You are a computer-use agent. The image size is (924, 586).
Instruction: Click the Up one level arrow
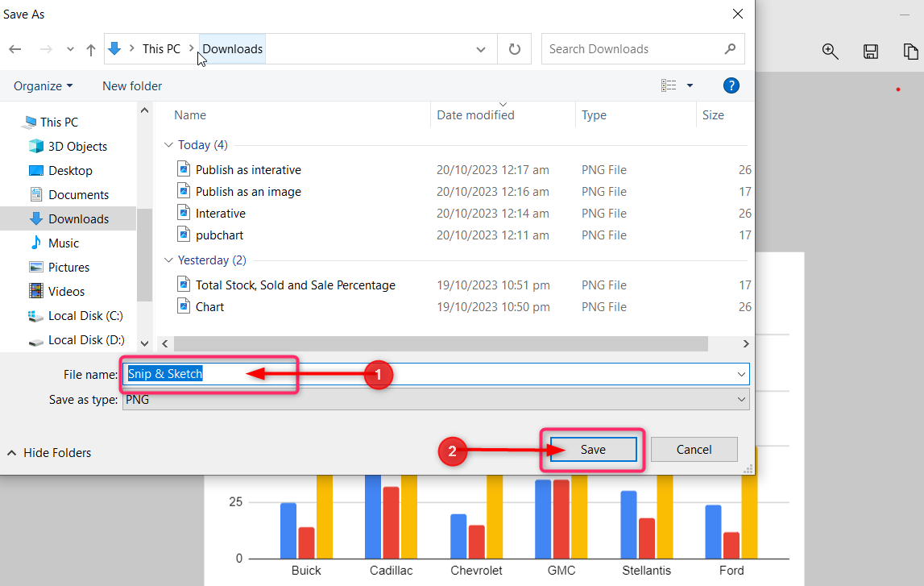[90, 49]
